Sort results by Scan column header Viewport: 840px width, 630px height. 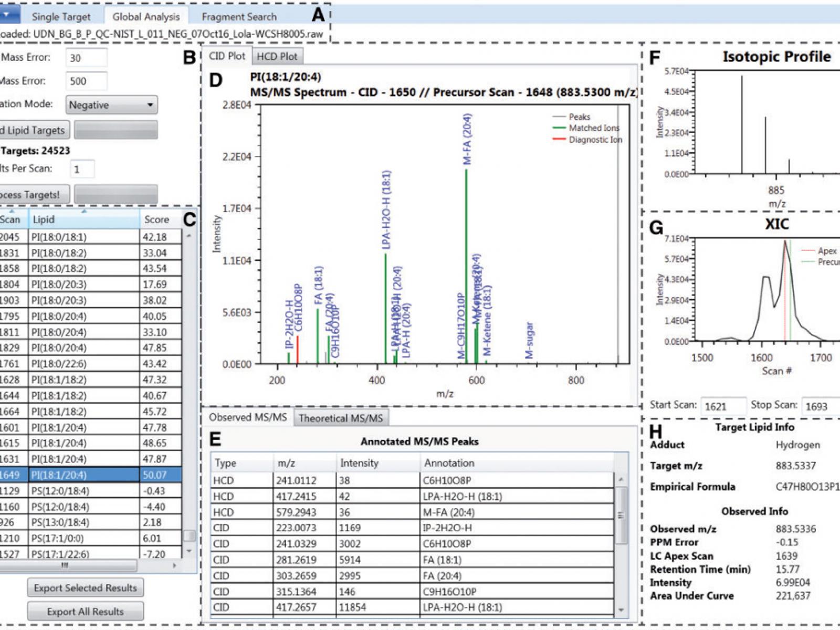14,219
